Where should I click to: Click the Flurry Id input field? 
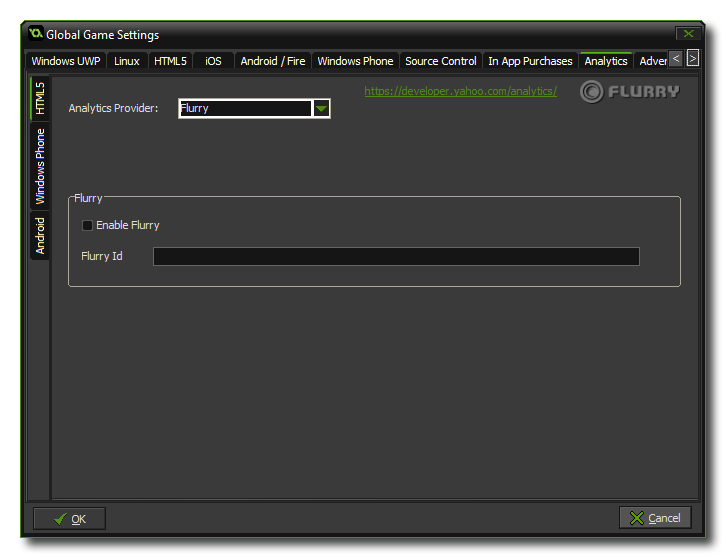[395, 257]
